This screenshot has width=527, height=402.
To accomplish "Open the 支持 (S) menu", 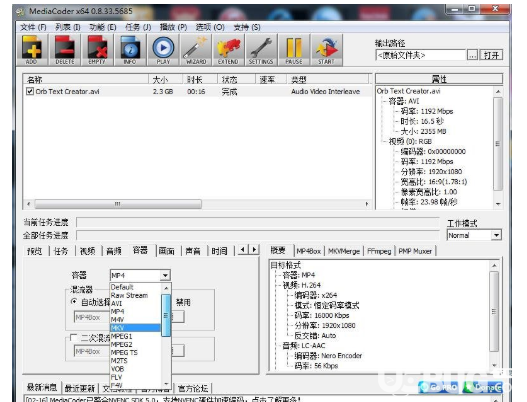I will [247, 27].
